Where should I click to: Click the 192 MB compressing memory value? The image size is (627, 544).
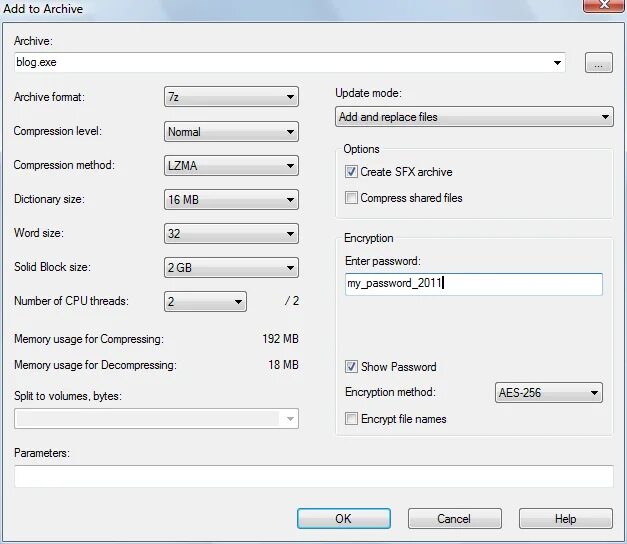[280, 339]
